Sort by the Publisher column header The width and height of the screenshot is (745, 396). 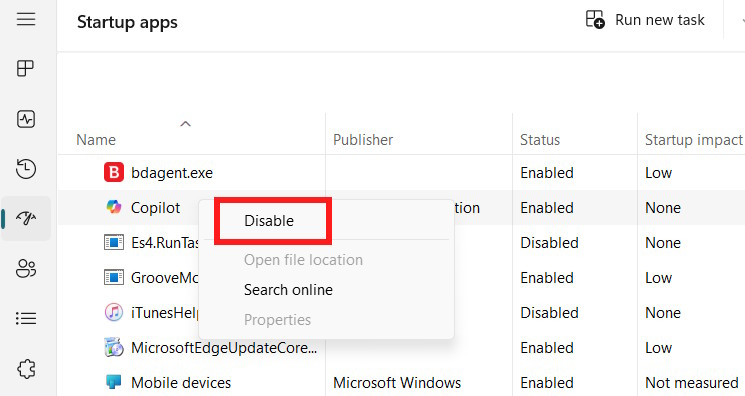coord(363,140)
